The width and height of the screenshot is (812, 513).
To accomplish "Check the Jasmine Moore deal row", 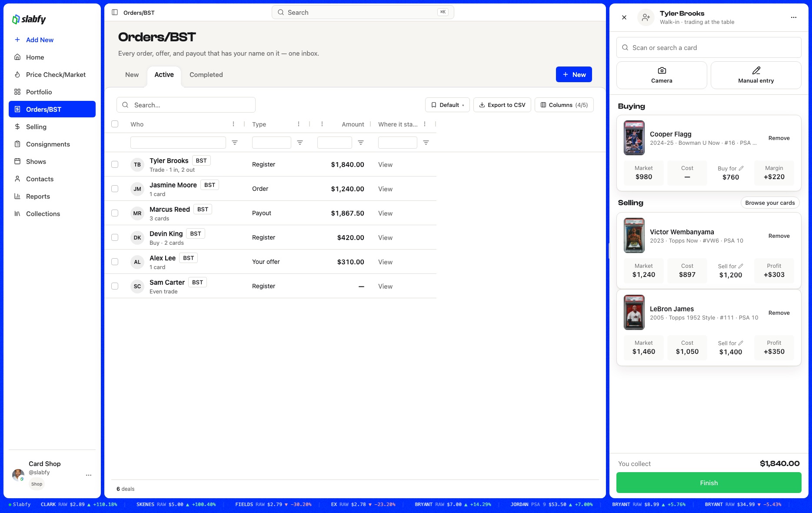I will coord(115,189).
